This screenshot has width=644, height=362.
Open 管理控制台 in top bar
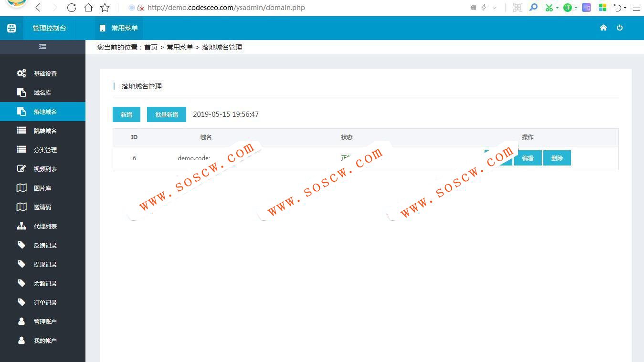[49, 28]
